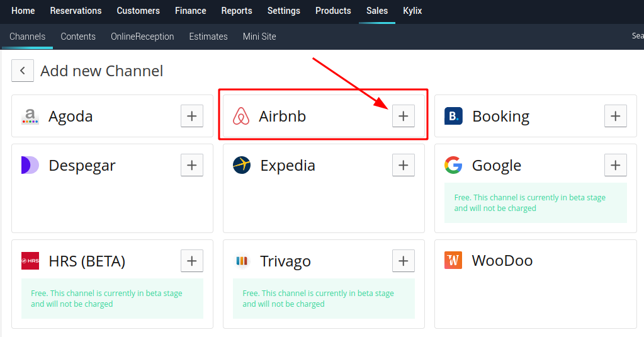This screenshot has height=337, width=644.
Task: Click the Agoda logo icon
Action: tap(30, 117)
